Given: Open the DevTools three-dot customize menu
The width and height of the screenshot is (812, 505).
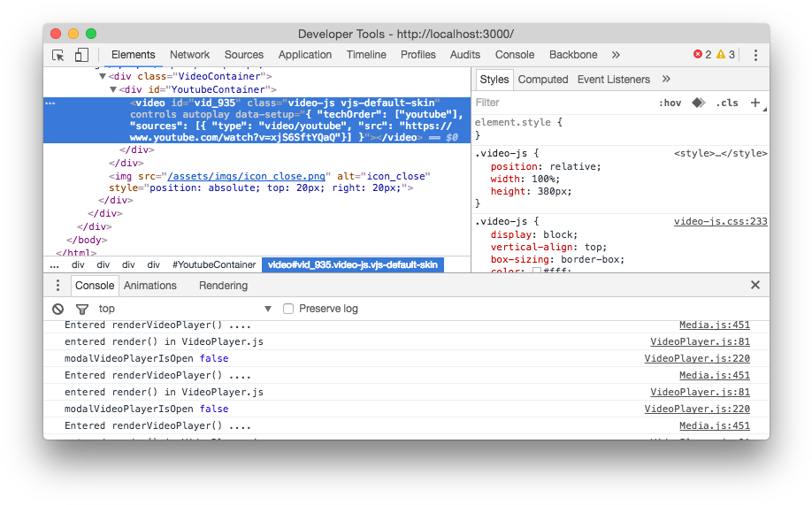Looking at the screenshot, I should (x=755, y=55).
